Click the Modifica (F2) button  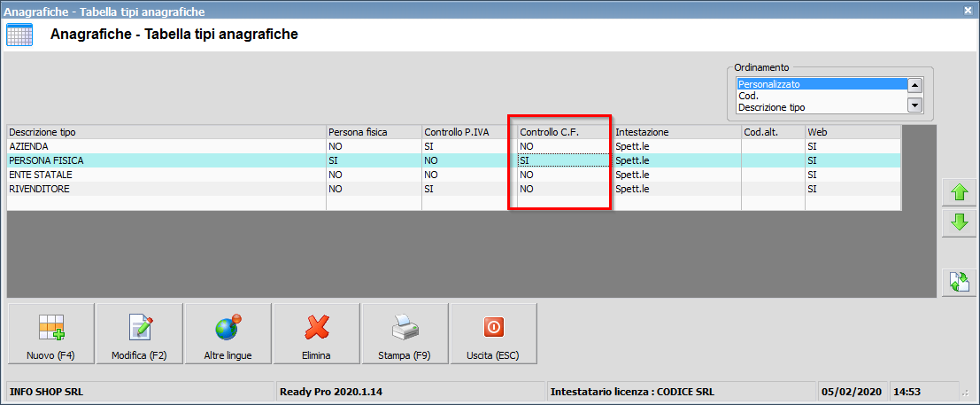click(139, 333)
